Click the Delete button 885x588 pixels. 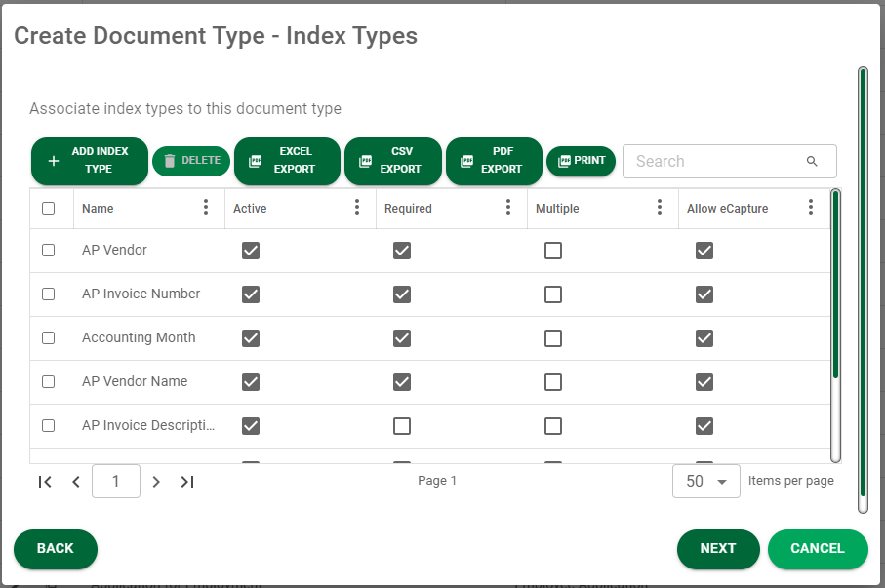tap(191, 162)
